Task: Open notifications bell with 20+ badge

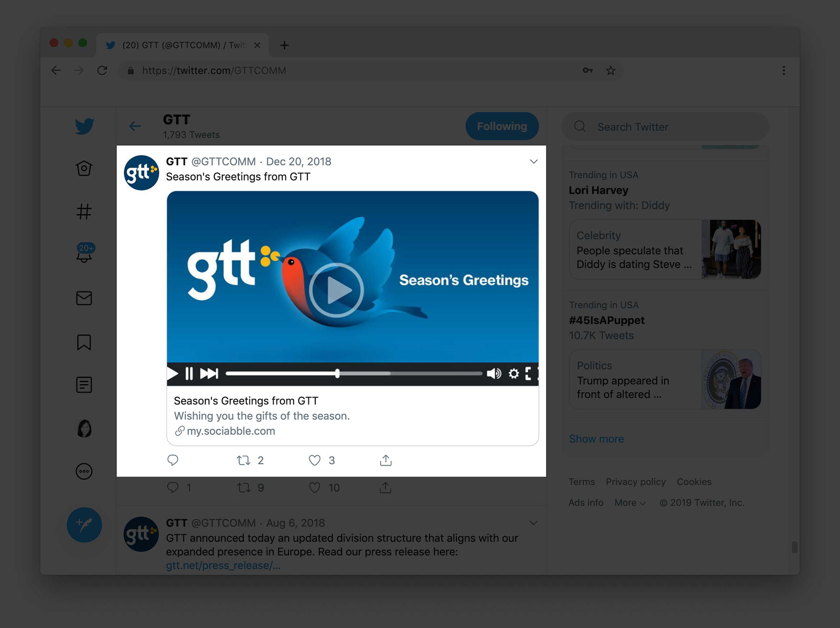Action: [x=84, y=254]
